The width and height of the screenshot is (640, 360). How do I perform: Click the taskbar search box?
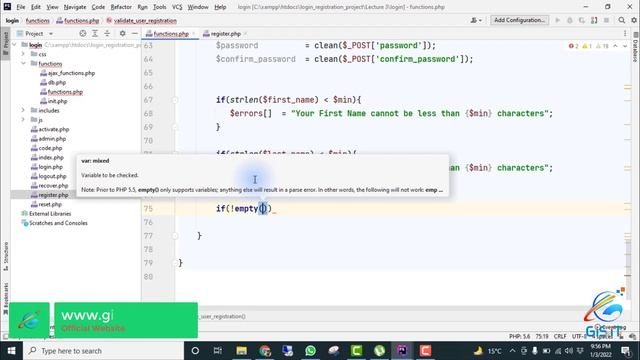coord(103,351)
